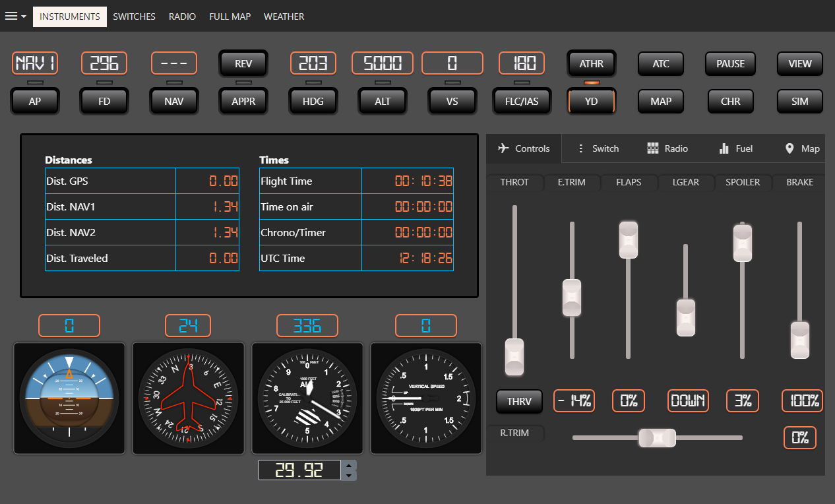Click the THRV reverse thrust button
This screenshot has height=504, width=835.
pyautogui.click(x=519, y=401)
